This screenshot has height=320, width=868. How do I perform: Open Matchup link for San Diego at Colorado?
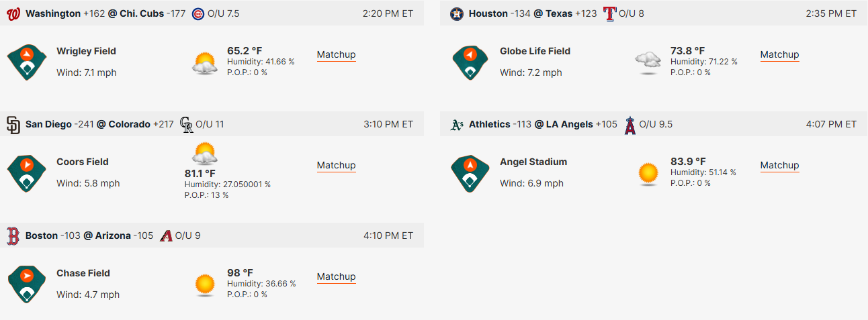point(336,165)
